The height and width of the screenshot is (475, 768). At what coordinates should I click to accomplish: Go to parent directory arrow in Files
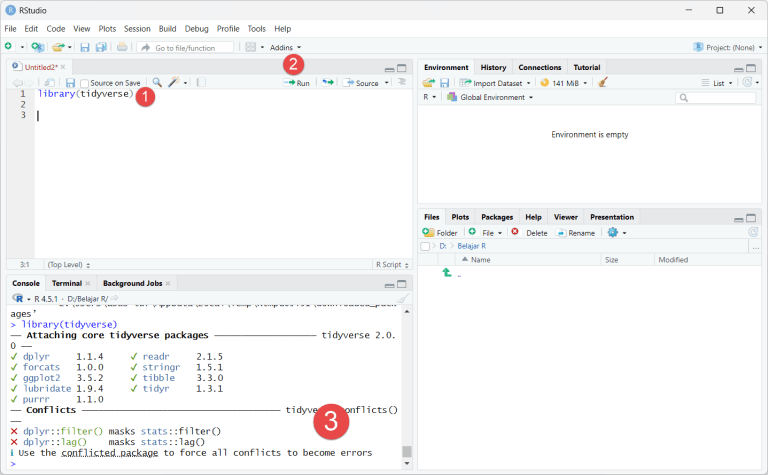click(447, 272)
